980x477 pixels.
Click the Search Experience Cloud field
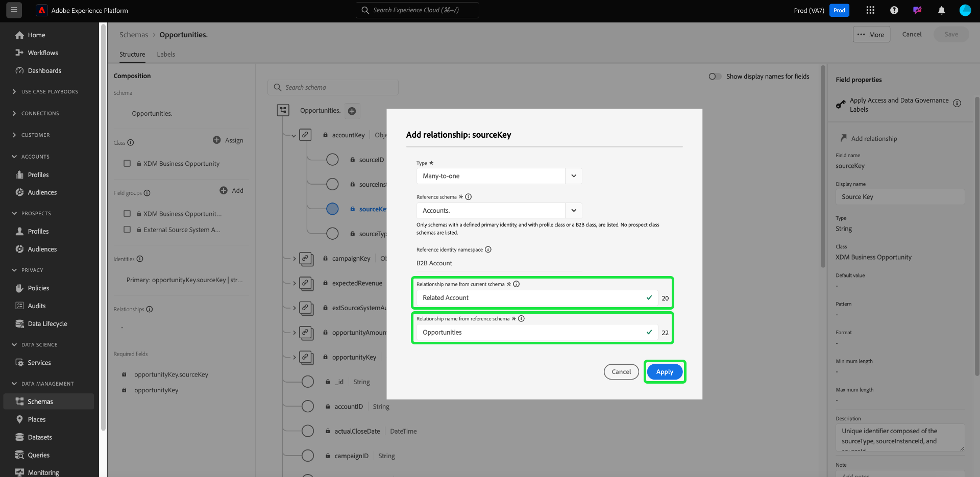417,10
